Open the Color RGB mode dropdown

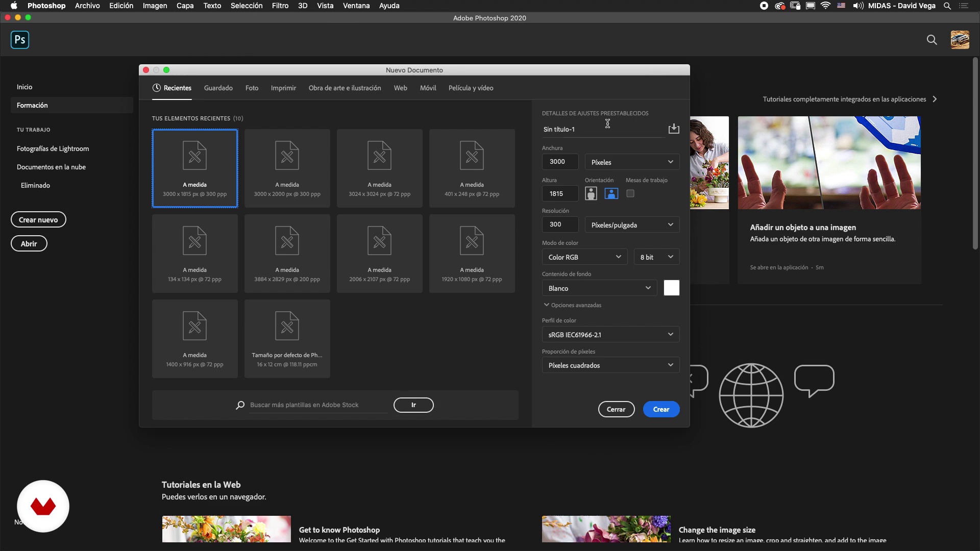coord(584,257)
